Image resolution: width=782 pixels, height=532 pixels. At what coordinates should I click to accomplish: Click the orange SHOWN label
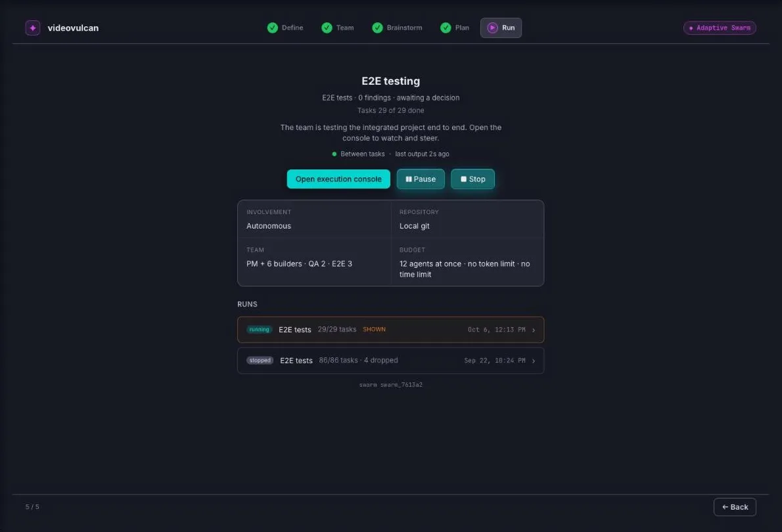[x=374, y=330]
